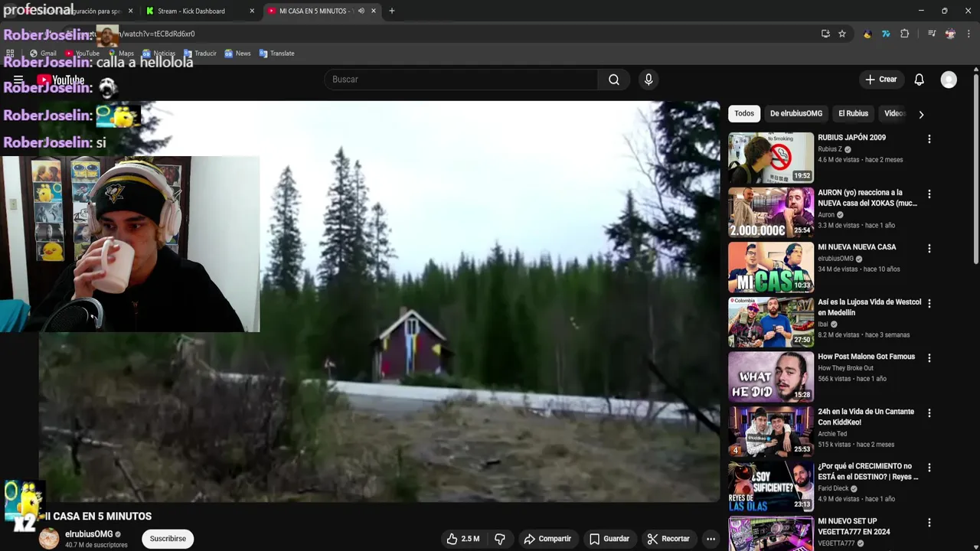Open the Chrome extensions puzzle icon
This screenshot has height=551, width=980.
pos(904,34)
